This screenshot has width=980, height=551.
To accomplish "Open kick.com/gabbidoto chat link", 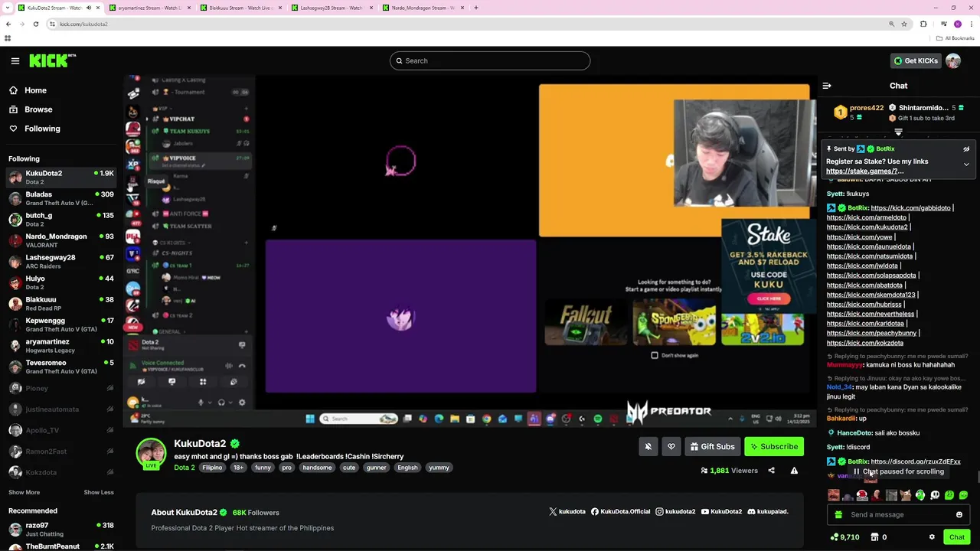I will [910, 208].
